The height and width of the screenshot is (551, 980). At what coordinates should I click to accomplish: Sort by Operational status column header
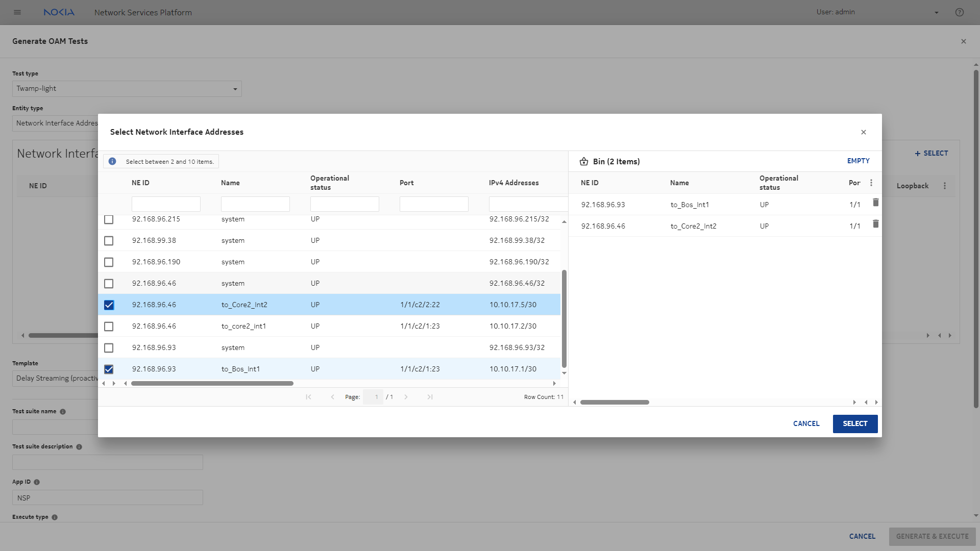[x=329, y=183]
